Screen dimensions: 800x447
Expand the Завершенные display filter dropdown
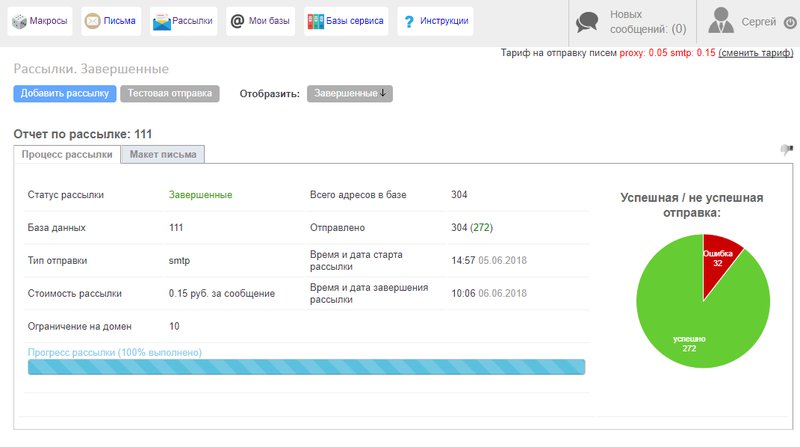350,93
